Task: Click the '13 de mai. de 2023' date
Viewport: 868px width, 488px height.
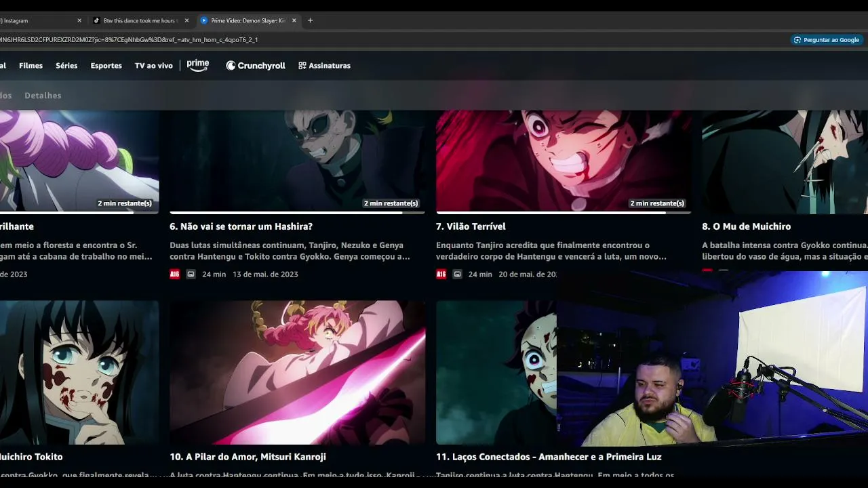Action: point(265,274)
